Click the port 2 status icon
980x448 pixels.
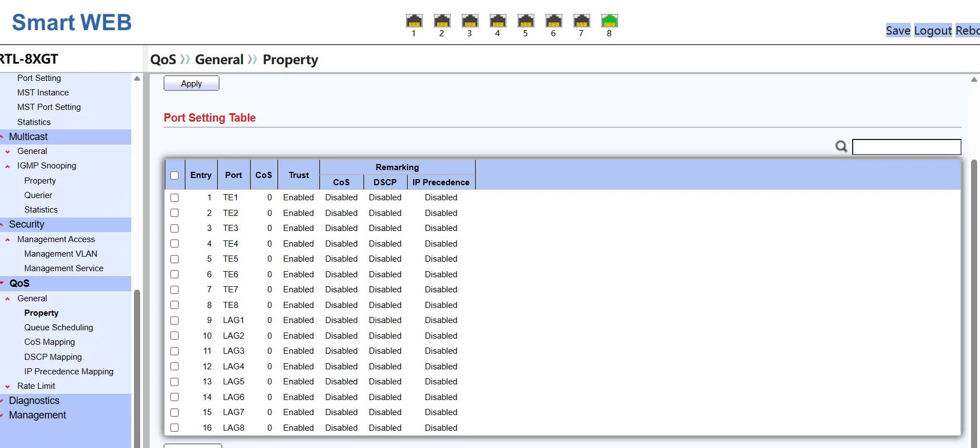pyautogui.click(x=442, y=21)
